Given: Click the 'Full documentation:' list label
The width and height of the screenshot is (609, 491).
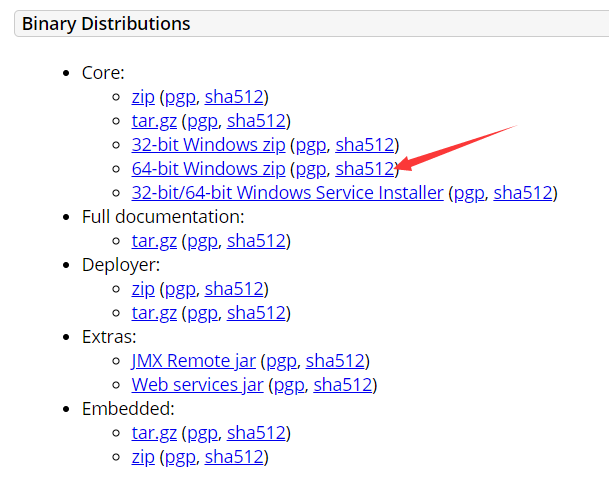Looking at the screenshot, I should [x=163, y=217].
